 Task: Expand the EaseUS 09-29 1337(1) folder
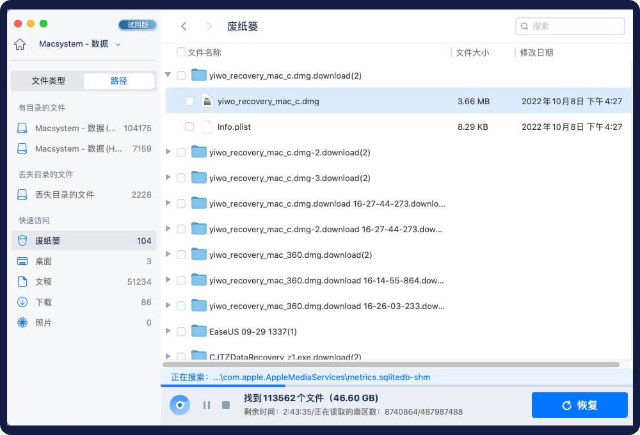(168, 331)
